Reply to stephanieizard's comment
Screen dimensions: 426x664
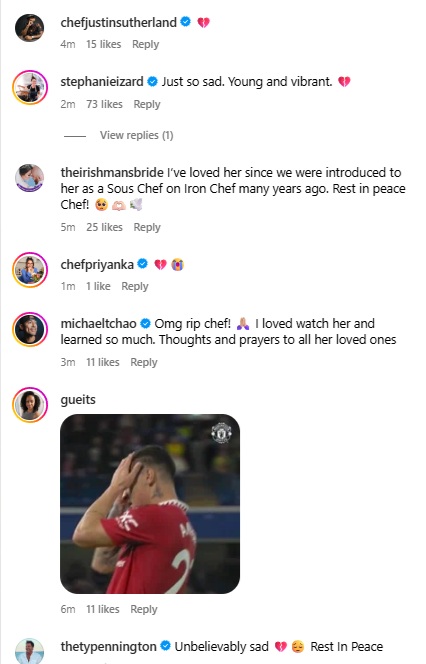point(147,104)
